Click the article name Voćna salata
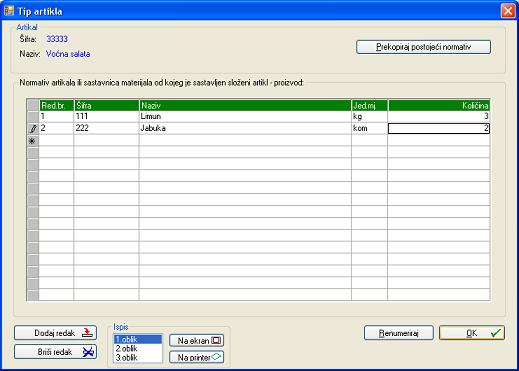Image resolution: width=519 pixels, height=371 pixels. [68, 54]
